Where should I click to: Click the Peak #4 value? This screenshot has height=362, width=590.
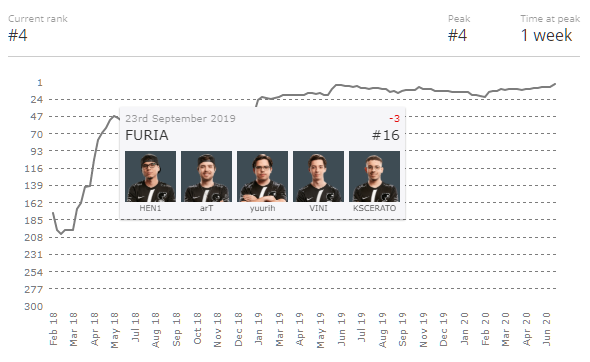(457, 35)
